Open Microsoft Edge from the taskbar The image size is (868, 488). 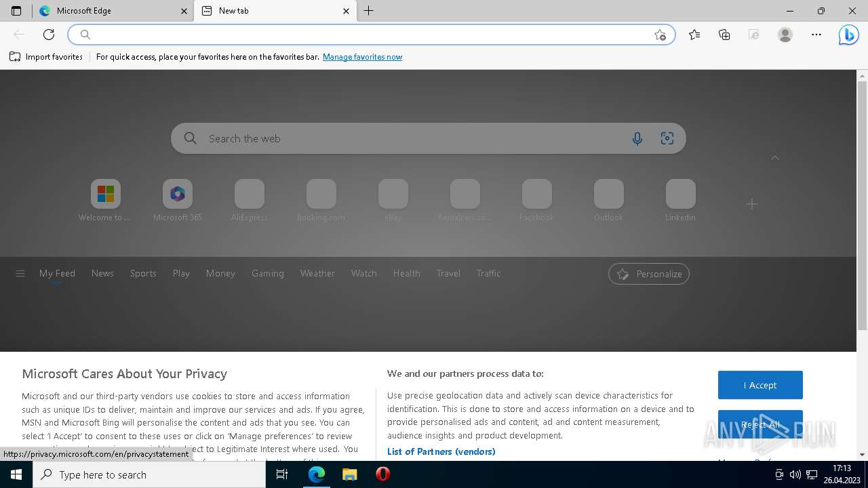[316, 474]
